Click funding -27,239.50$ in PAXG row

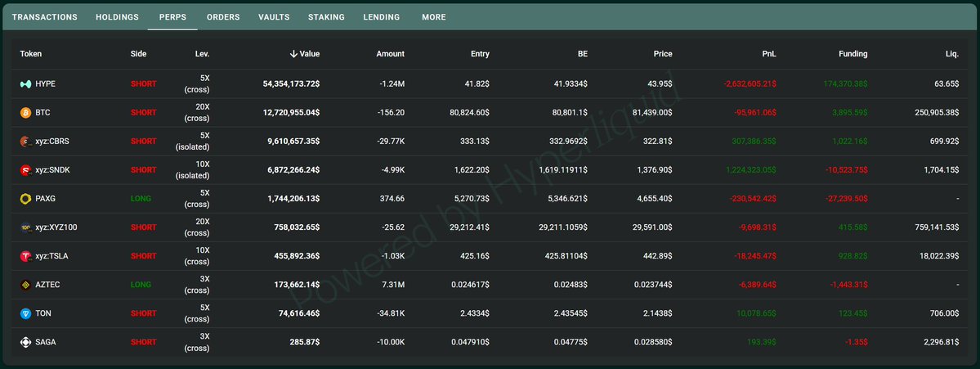tap(846, 199)
